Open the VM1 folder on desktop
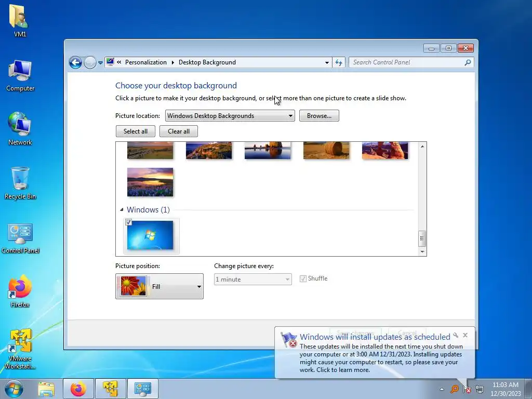Viewport: 532px width, 399px height. (x=20, y=20)
